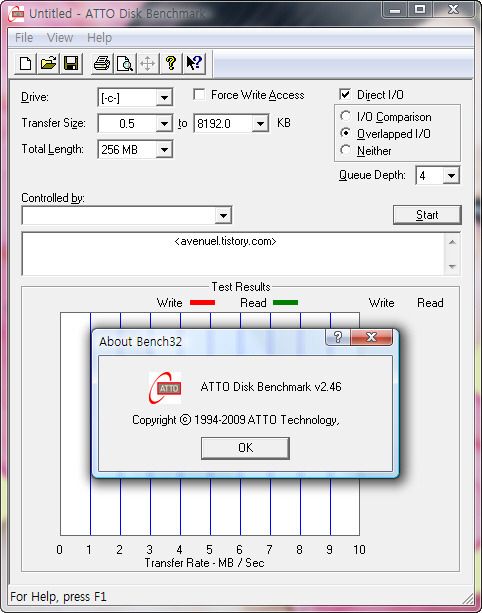
Task: Click the 'Test Results' group heading
Action: (x=241, y=287)
